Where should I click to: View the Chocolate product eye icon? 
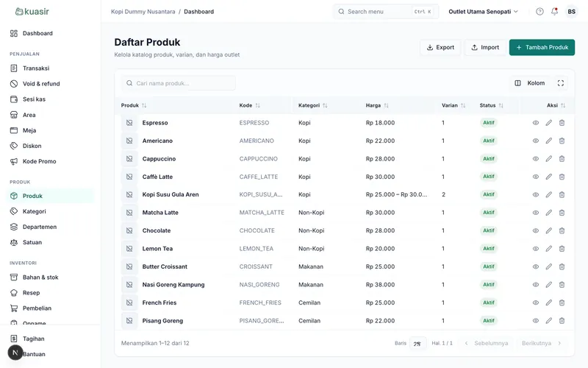(x=536, y=230)
